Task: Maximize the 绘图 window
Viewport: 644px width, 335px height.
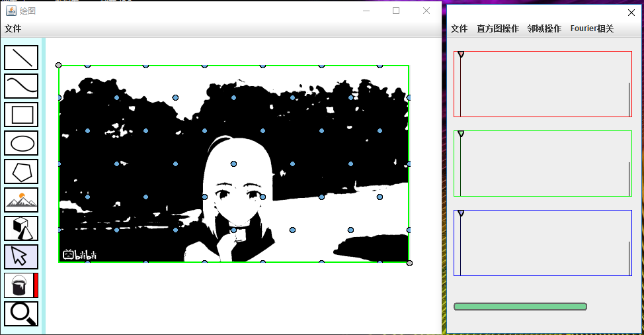Action: 396,11
